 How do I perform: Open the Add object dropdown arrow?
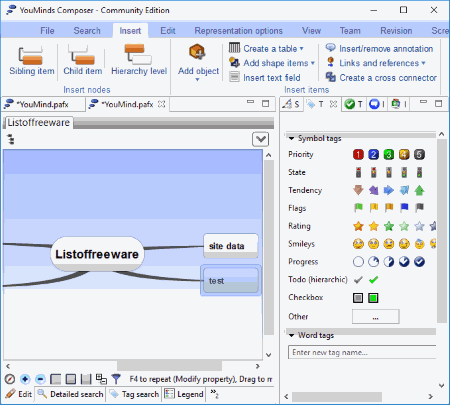pyautogui.click(x=198, y=79)
